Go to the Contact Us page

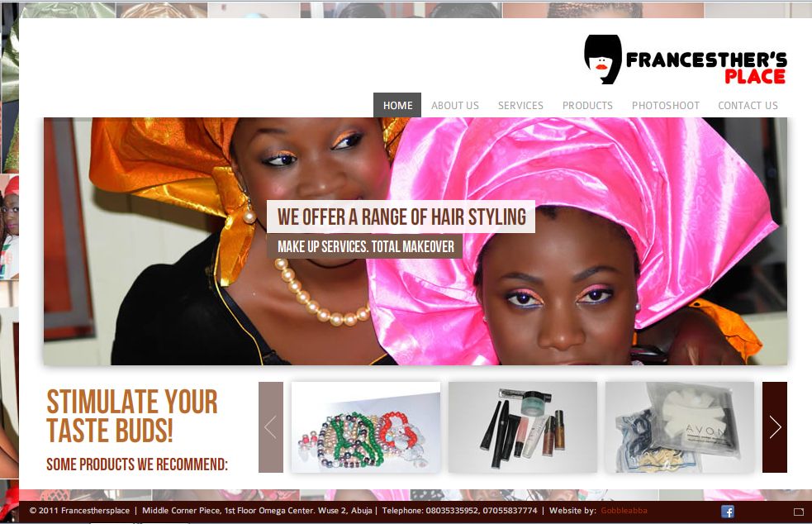click(748, 105)
